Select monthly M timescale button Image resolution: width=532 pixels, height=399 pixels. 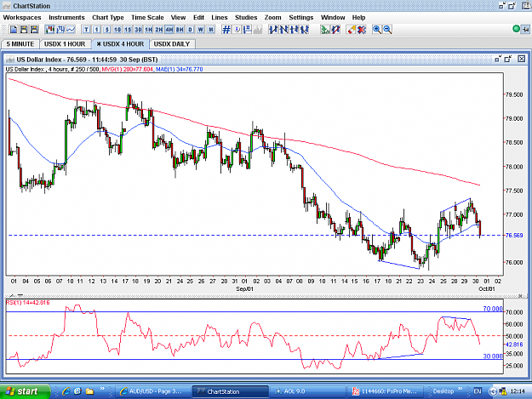[211, 30]
